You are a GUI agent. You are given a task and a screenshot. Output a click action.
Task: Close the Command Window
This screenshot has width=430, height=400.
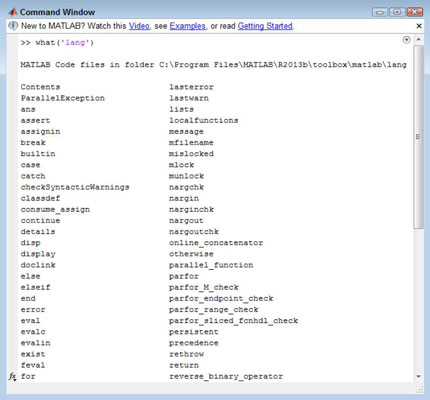pos(415,12)
